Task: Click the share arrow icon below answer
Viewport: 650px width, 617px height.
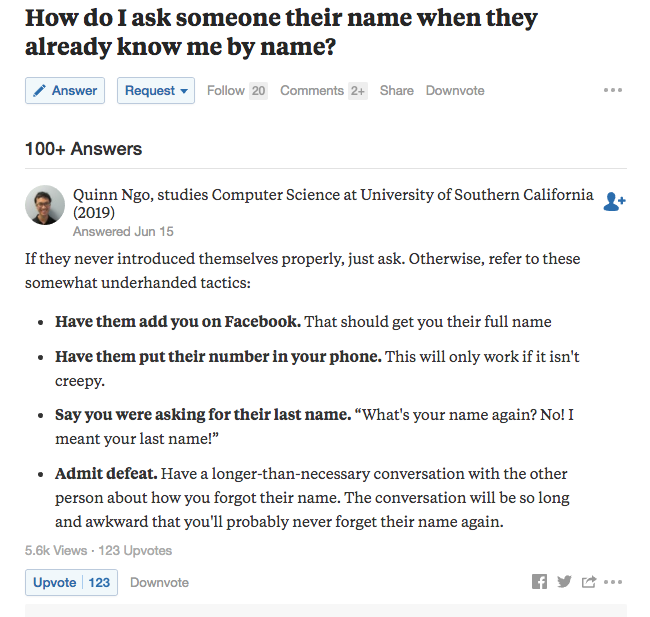Action: point(589,582)
